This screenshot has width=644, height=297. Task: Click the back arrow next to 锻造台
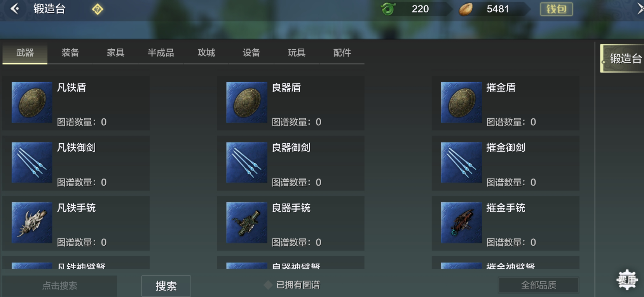[15, 9]
